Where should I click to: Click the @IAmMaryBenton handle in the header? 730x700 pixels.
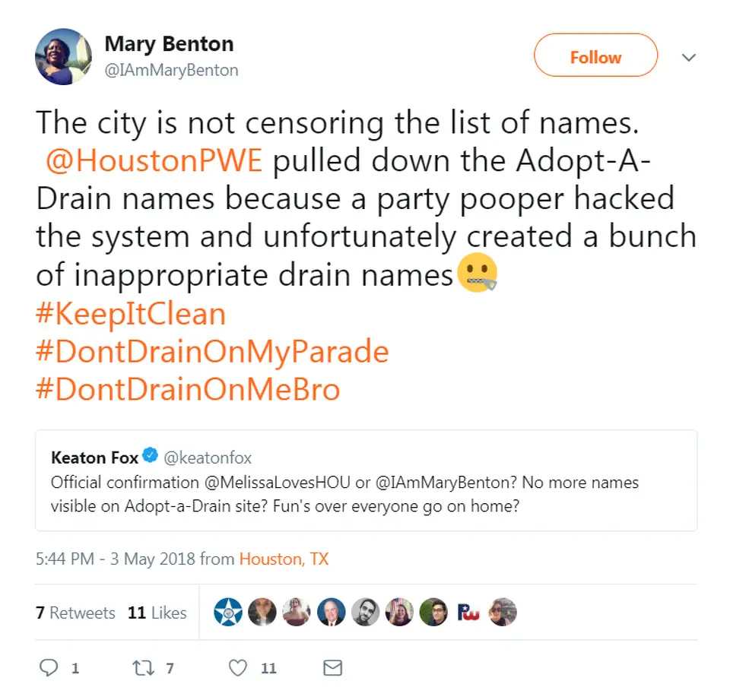[x=171, y=70]
